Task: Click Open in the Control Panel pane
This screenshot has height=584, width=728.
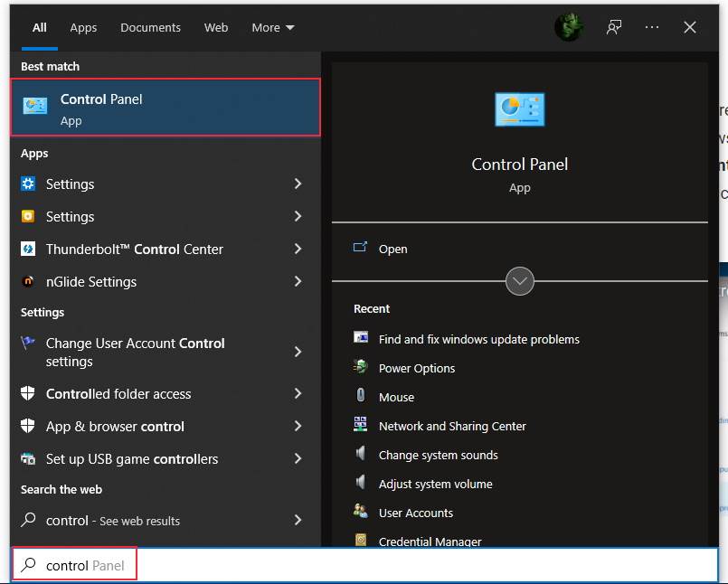Action: pos(392,249)
